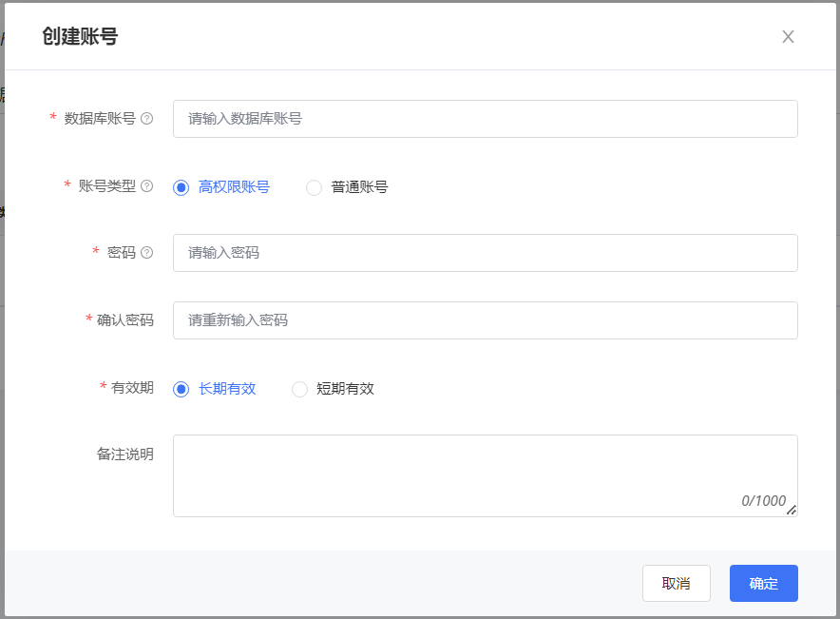Close the 创建账号 dialog with the X

tap(788, 37)
